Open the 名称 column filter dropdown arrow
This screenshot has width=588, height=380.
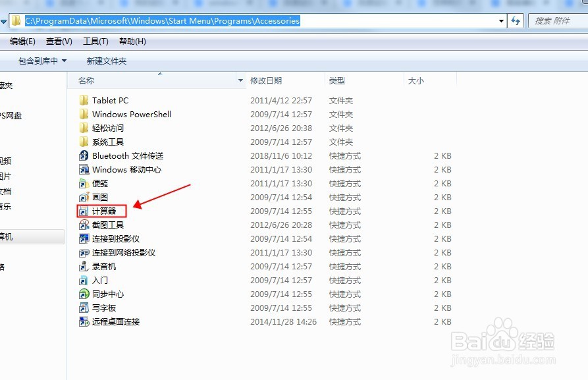pyautogui.click(x=240, y=80)
